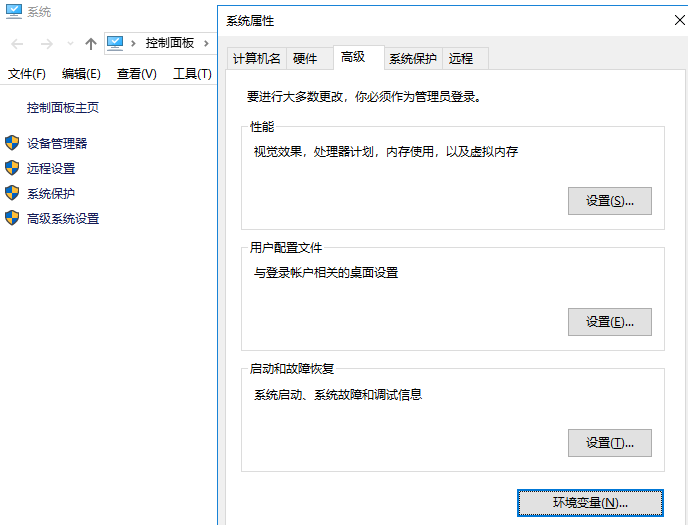The image size is (688, 525).
Task: Open the 环境变量(N) button
Action: (590, 502)
